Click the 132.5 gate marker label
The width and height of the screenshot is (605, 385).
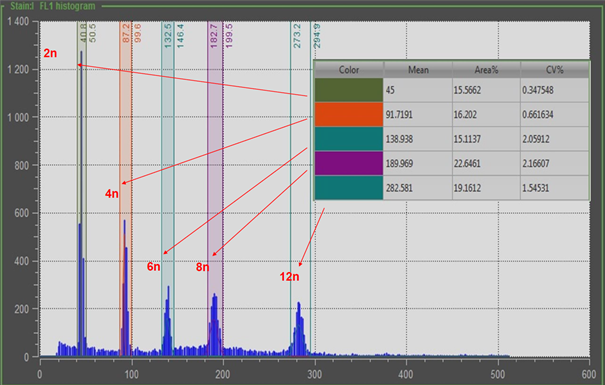pos(168,36)
